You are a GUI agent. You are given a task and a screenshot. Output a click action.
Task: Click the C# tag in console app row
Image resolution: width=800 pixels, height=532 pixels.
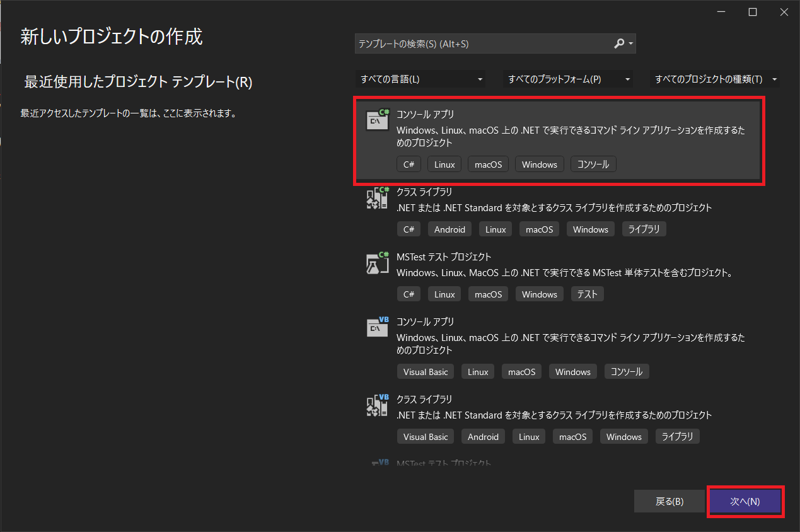[409, 165]
